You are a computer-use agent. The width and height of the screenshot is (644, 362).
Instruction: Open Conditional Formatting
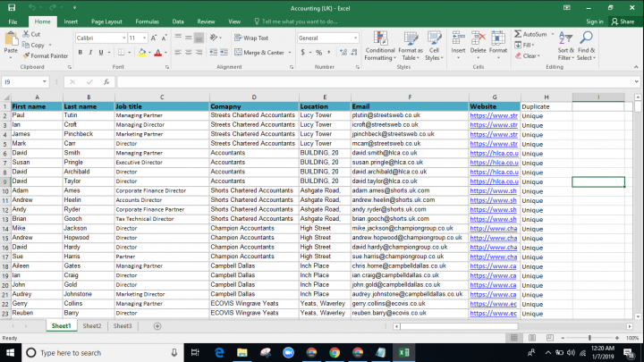380,46
